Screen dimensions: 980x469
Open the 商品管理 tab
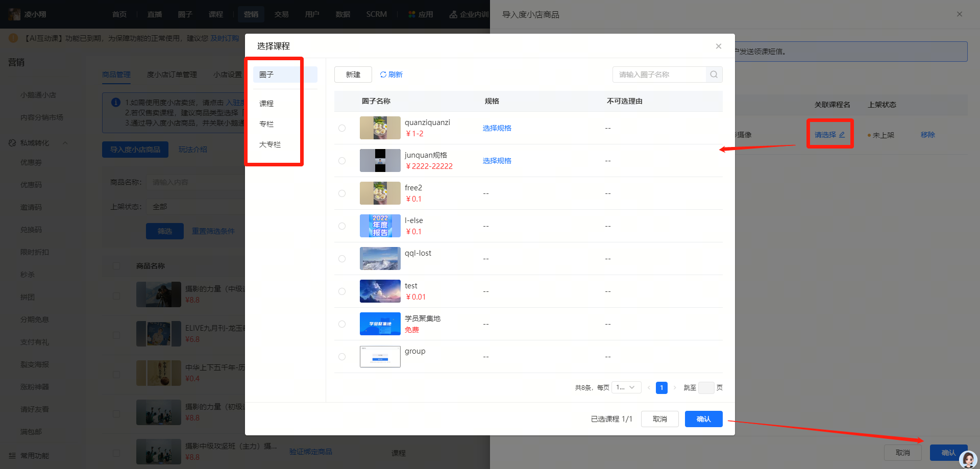tap(116, 75)
